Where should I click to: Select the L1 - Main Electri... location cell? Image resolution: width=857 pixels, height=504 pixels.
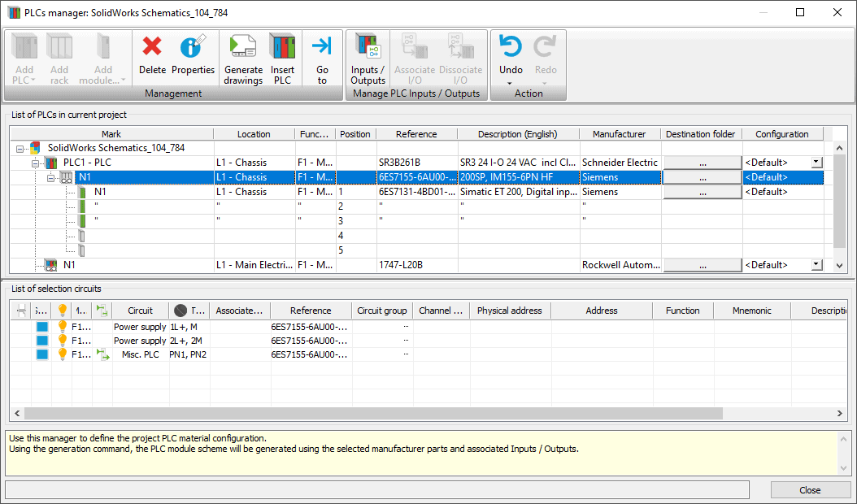254,265
